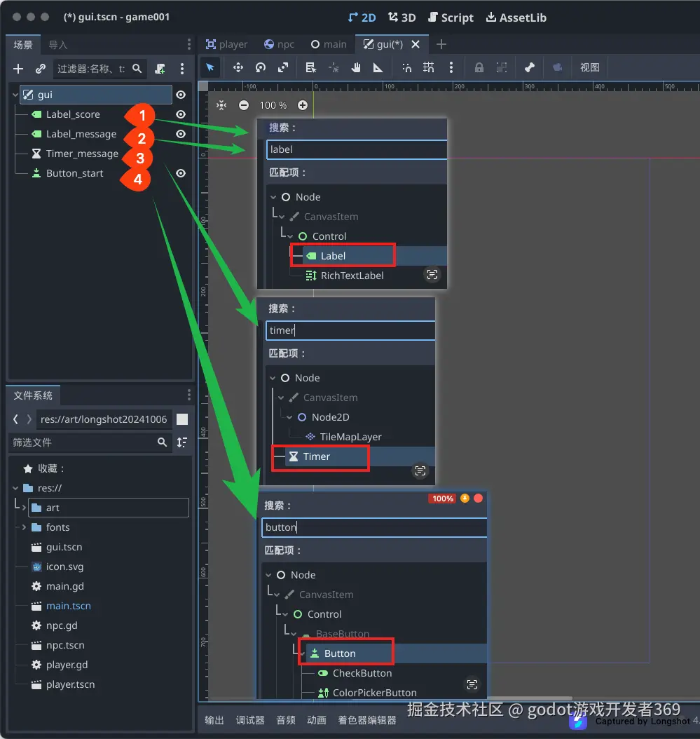700x739 pixels.
Task: Toggle visibility of the gui node
Action: click(180, 95)
